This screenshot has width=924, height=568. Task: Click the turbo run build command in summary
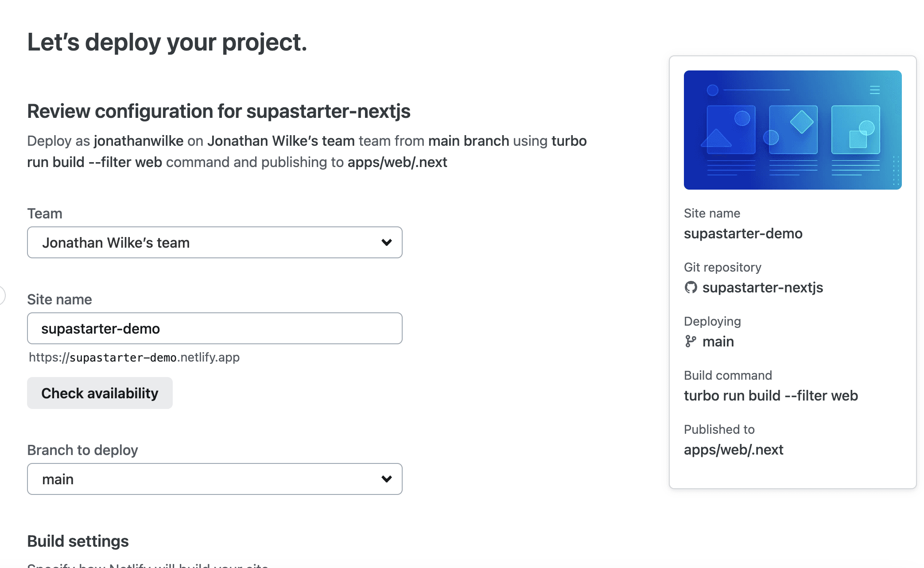(771, 396)
